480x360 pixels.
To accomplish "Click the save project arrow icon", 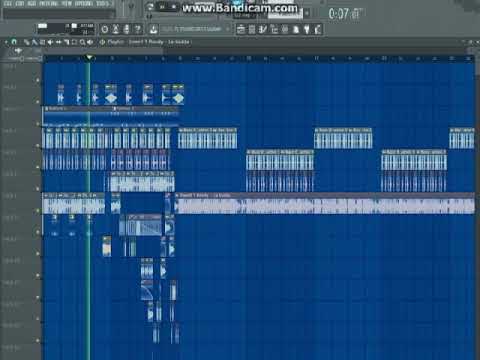I will [x=153, y=29].
